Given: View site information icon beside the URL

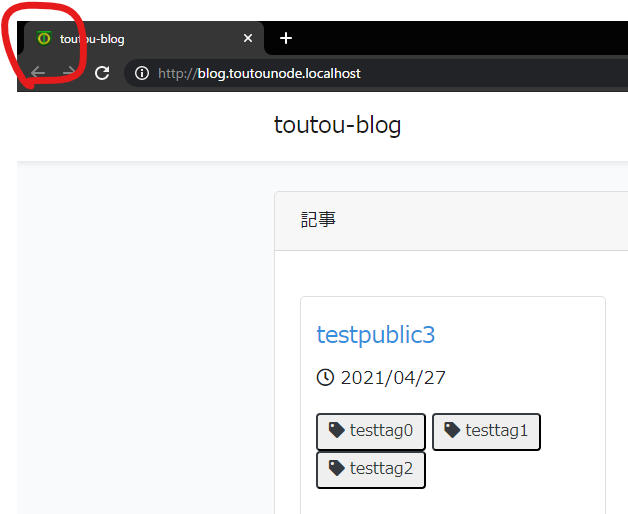Looking at the screenshot, I should pos(142,73).
